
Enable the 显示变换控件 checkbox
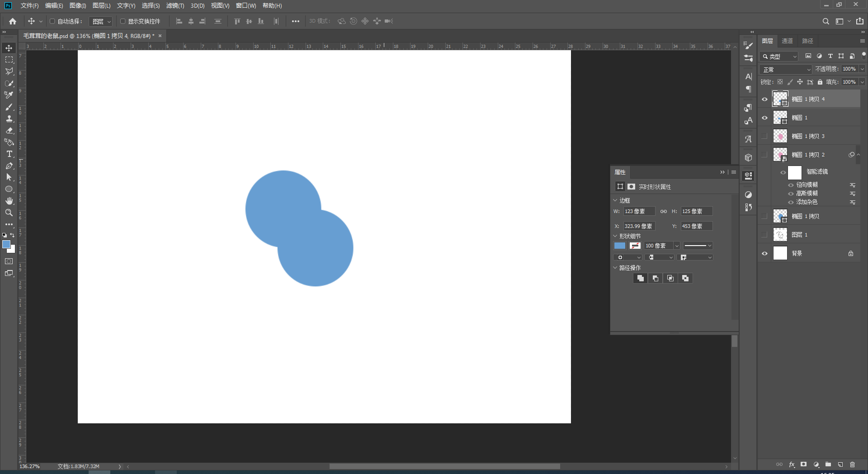[x=123, y=21]
